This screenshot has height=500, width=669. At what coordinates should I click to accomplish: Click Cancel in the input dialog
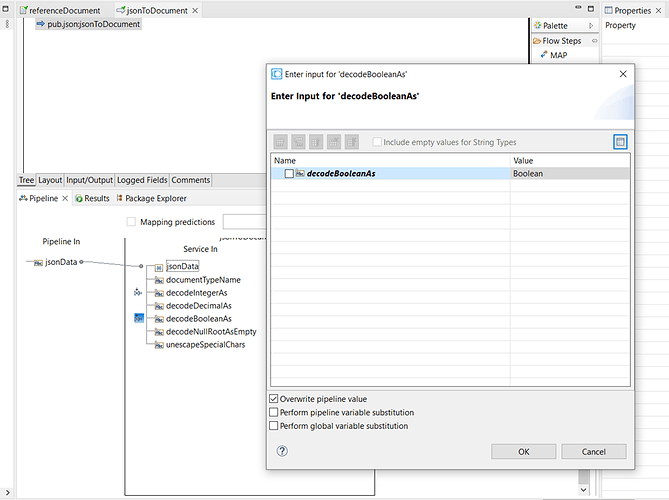[x=593, y=452]
